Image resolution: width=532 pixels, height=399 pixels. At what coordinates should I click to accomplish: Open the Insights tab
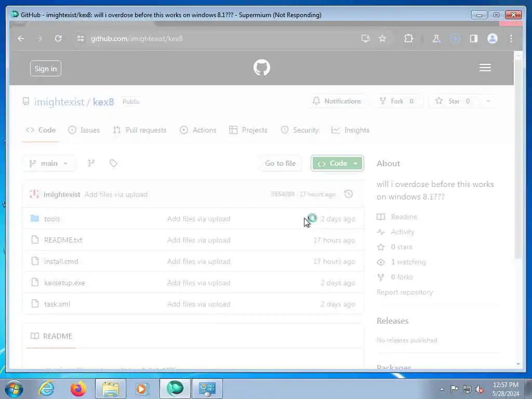(351, 130)
